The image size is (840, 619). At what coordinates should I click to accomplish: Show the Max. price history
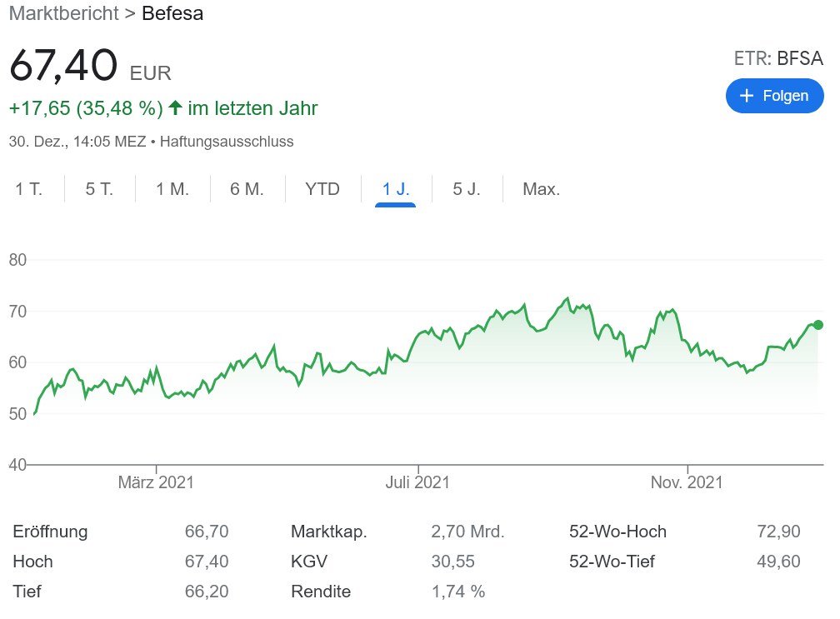coord(541,189)
